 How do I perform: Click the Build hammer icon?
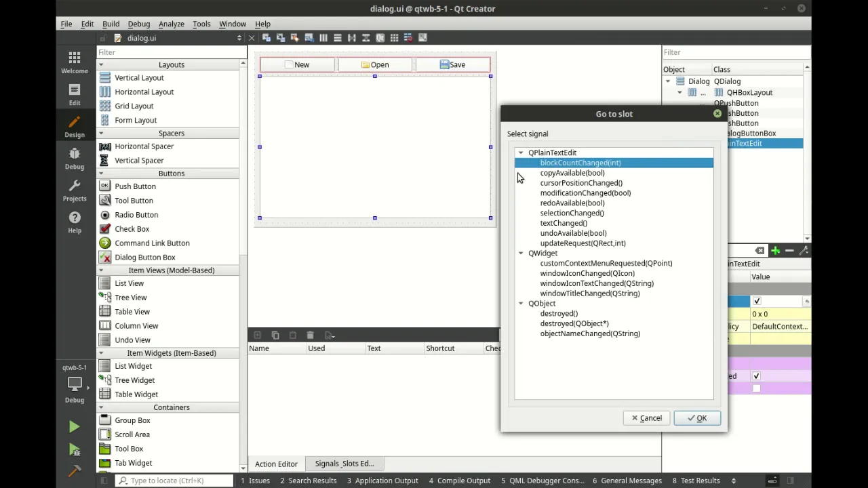75,470
